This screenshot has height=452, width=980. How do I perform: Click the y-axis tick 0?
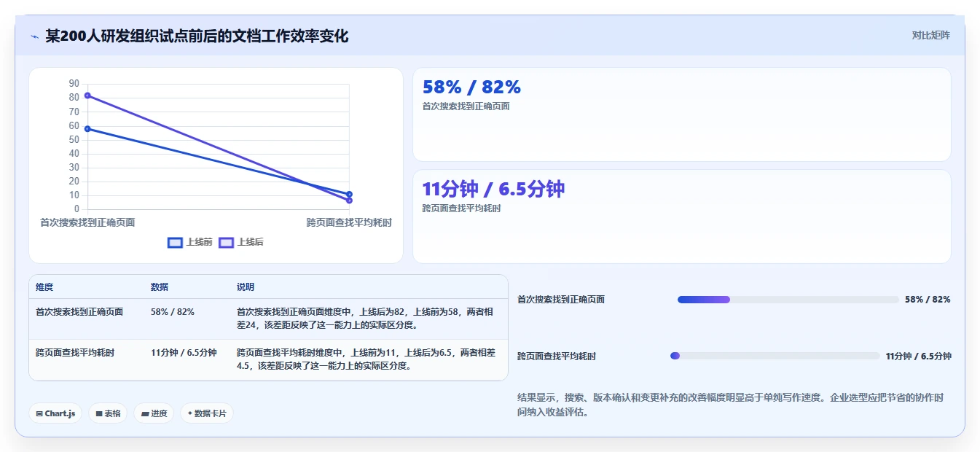click(x=77, y=209)
